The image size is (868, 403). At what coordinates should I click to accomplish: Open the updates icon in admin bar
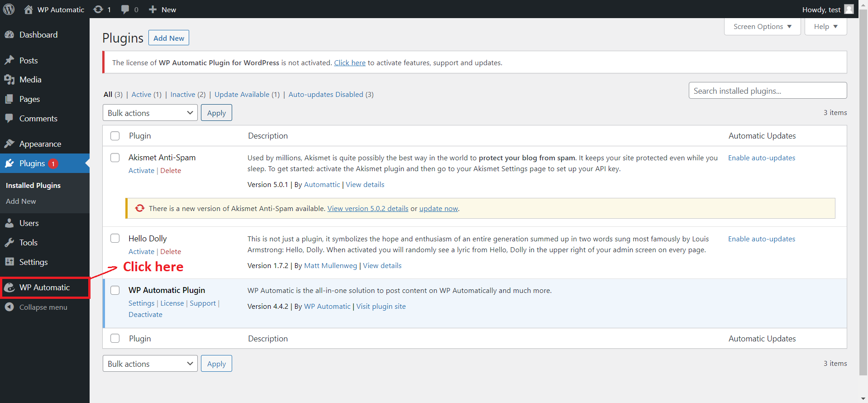tap(98, 10)
